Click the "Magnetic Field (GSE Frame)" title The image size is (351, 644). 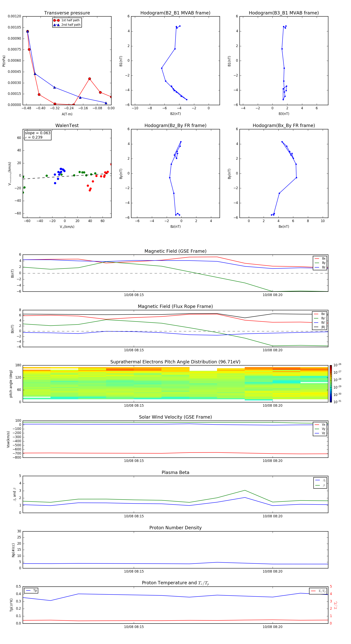tap(175, 251)
